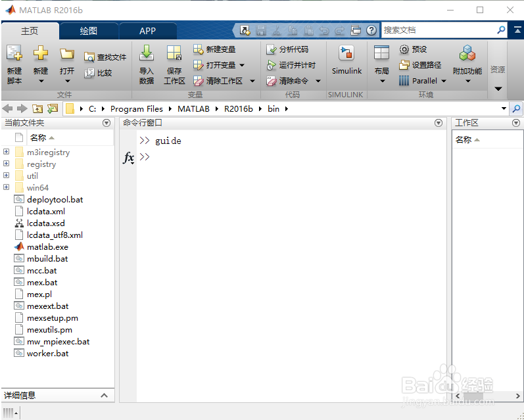Click Program Files in address path
This screenshot has width=524, height=420.
click(x=136, y=109)
